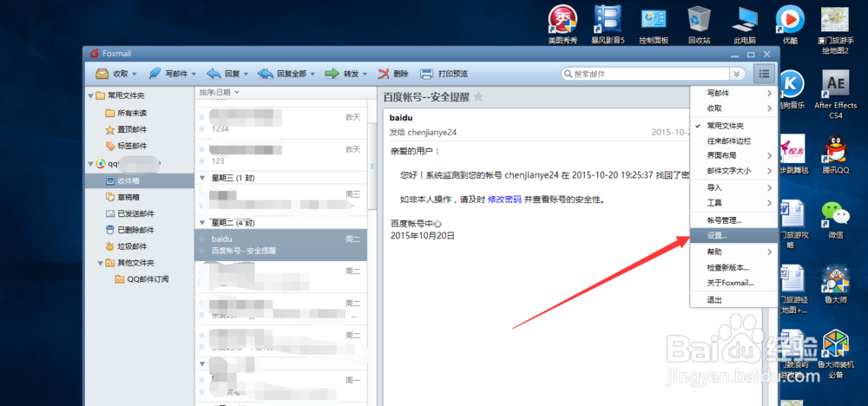Star the 百度帐号--安全提醒 message title
The height and width of the screenshot is (406, 868).
pos(478,97)
